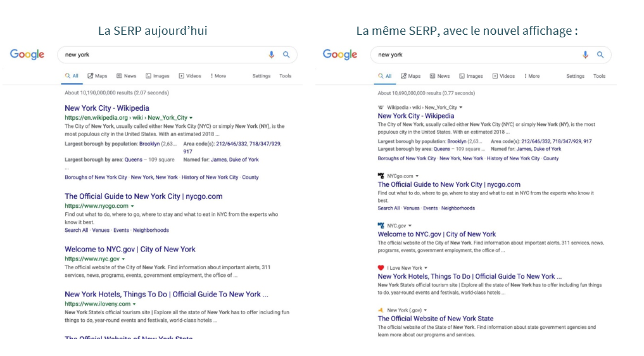
Task: Open The Official Guide to NYC in right SERP
Action: (449, 184)
